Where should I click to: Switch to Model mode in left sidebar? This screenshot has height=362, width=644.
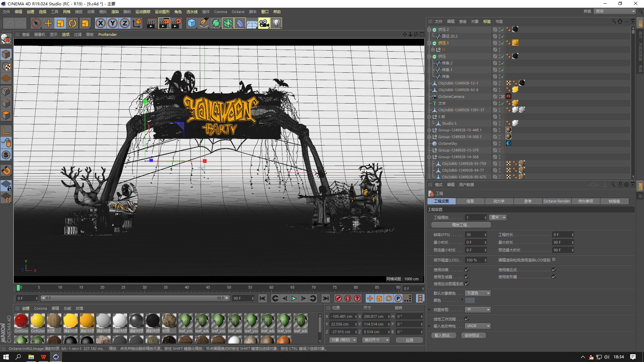(x=6, y=54)
